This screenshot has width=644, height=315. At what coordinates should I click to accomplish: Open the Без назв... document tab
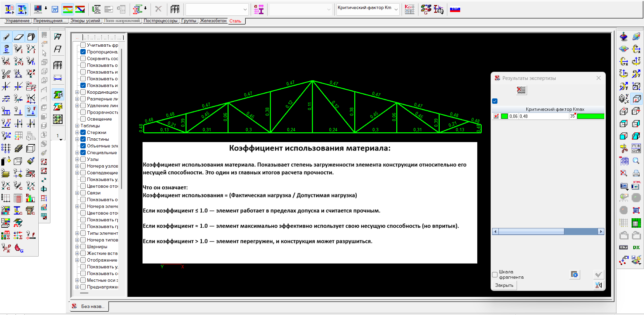[89, 306]
